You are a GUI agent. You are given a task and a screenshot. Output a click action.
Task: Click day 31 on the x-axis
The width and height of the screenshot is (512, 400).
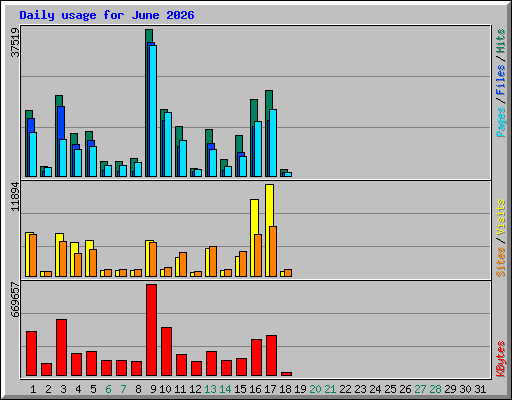click(480, 389)
